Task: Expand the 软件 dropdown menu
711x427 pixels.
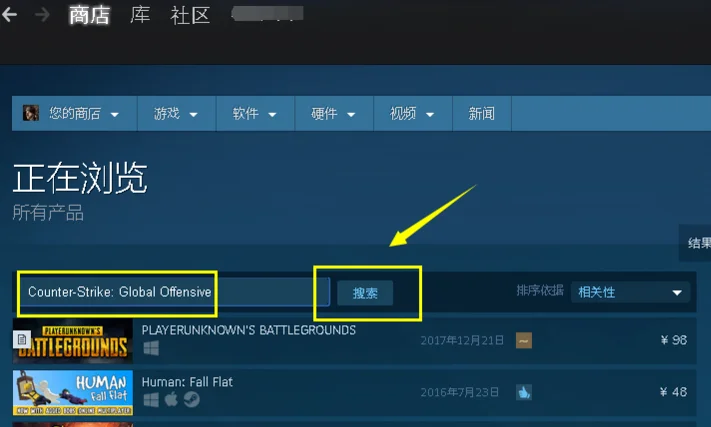Action: [x=255, y=113]
